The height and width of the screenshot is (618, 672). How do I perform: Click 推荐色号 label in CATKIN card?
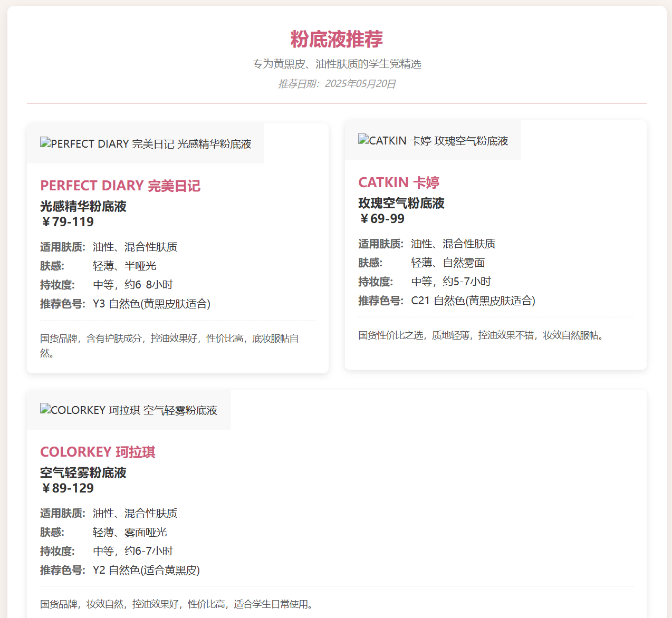[381, 301]
